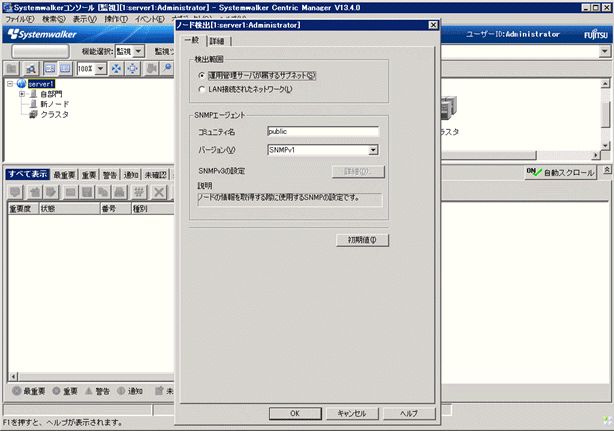Click the 警告 triangle legend icon
The width and height of the screenshot is (614, 431).
pyautogui.click(x=89, y=391)
